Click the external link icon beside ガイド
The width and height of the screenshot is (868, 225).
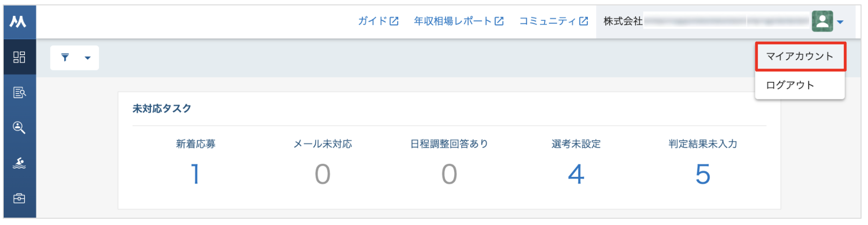click(394, 21)
